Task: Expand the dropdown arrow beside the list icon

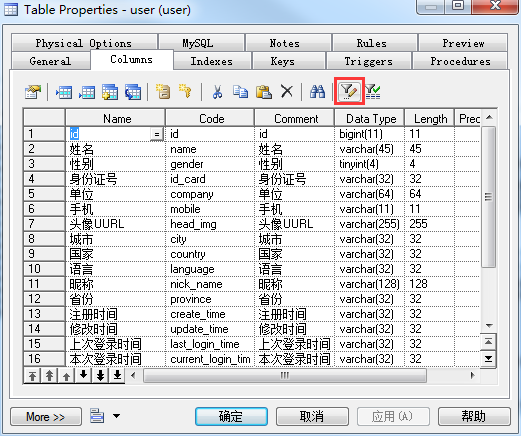Action: (116, 416)
